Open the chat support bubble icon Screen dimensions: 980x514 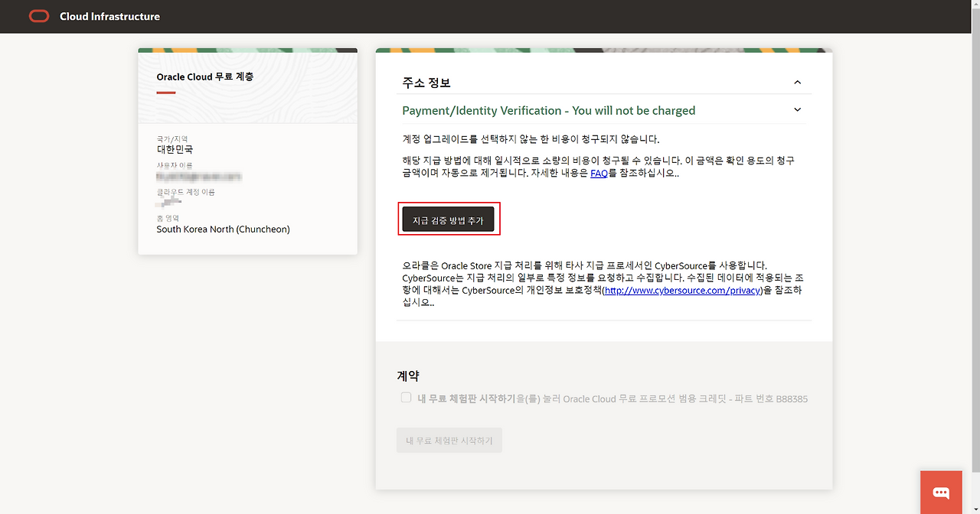pos(941,493)
